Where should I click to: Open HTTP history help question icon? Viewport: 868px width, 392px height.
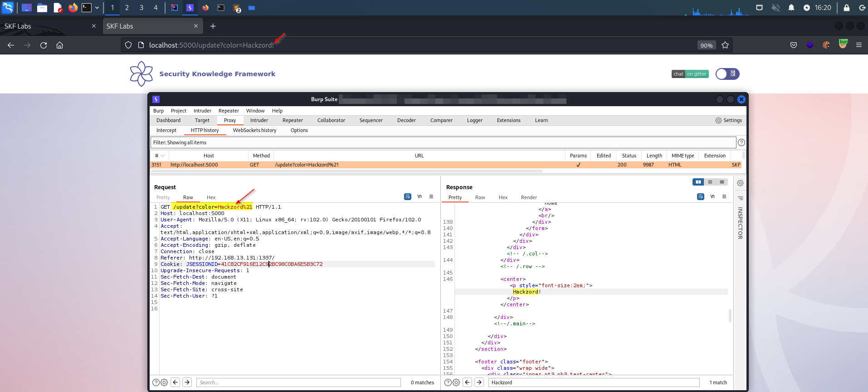741,142
